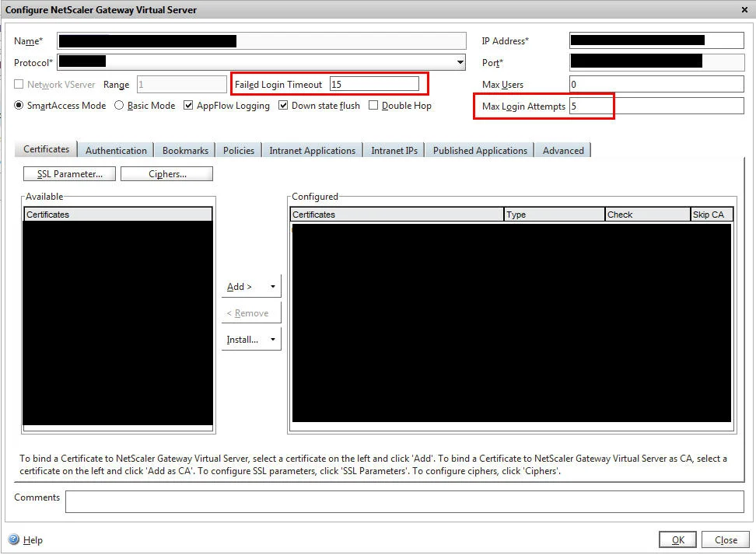Image resolution: width=756 pixels, height=555 pixels.
Task: Confirm with the OK button
Action: [x=678, y=539]
